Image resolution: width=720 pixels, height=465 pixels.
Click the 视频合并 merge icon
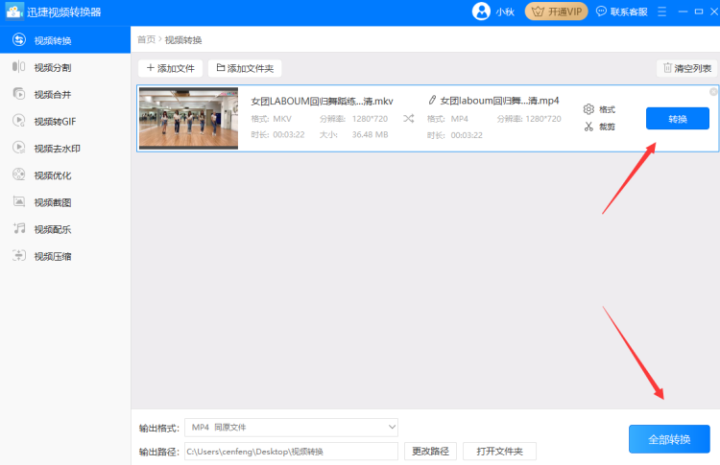pos(19,94)
